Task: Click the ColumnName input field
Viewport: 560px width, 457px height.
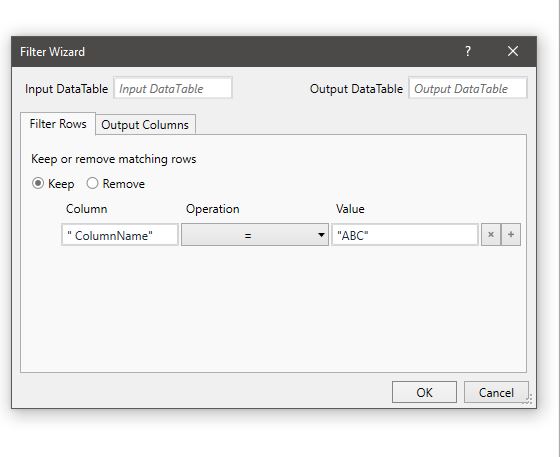Action: click(120, 235)
